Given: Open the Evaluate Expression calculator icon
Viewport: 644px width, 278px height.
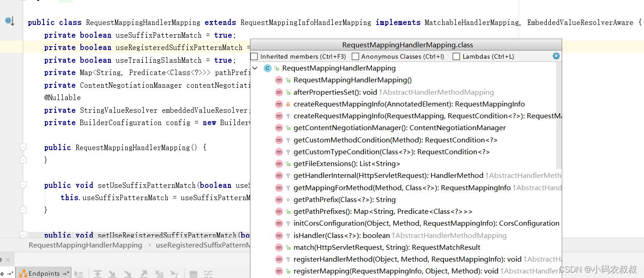Looking at the screenshot, I should pyautogui.click(x=194, y=274).
